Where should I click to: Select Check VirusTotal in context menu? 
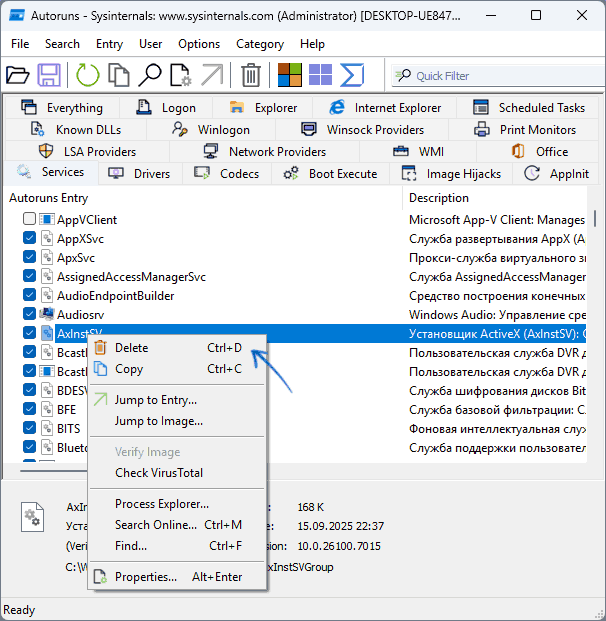[158, 473]
